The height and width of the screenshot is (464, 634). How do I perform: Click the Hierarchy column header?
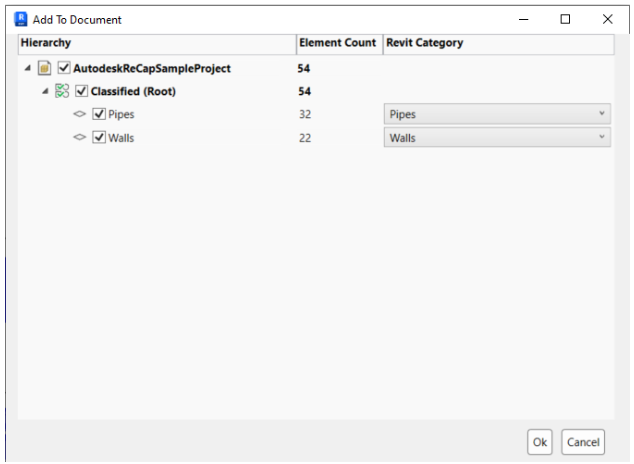click(x=157, y=44)
